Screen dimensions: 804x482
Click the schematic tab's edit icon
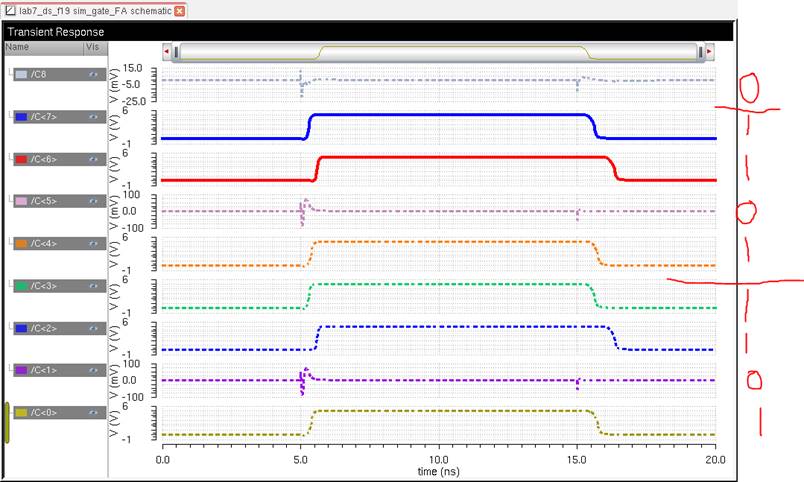click(x=10, y=10)
